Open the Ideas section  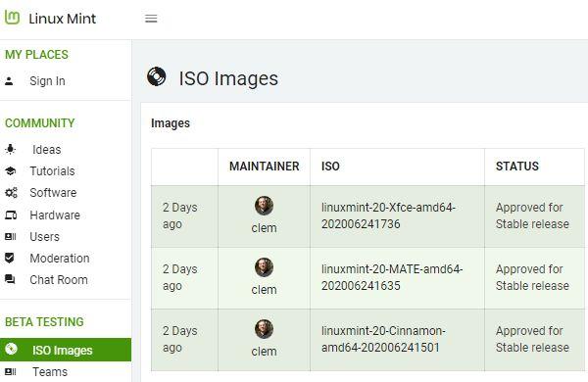coord(46,150)
